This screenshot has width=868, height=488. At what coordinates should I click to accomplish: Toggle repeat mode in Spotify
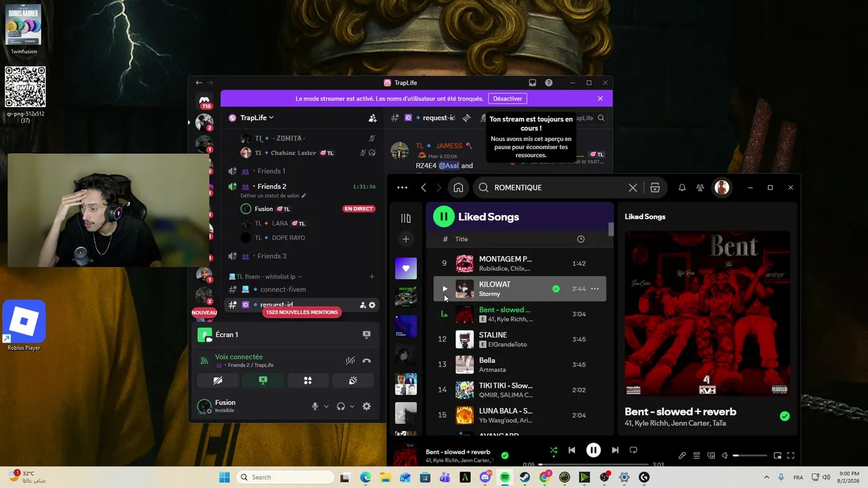[633, 450]
